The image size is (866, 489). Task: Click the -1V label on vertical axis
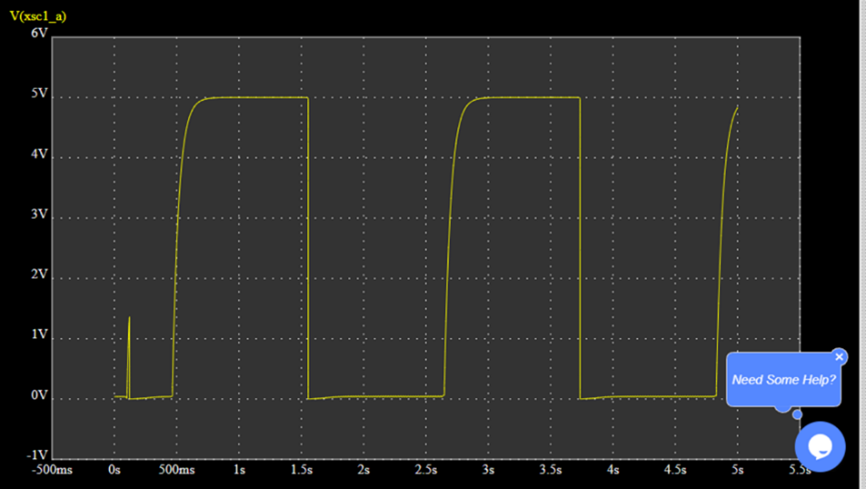[x=37, y=456]
